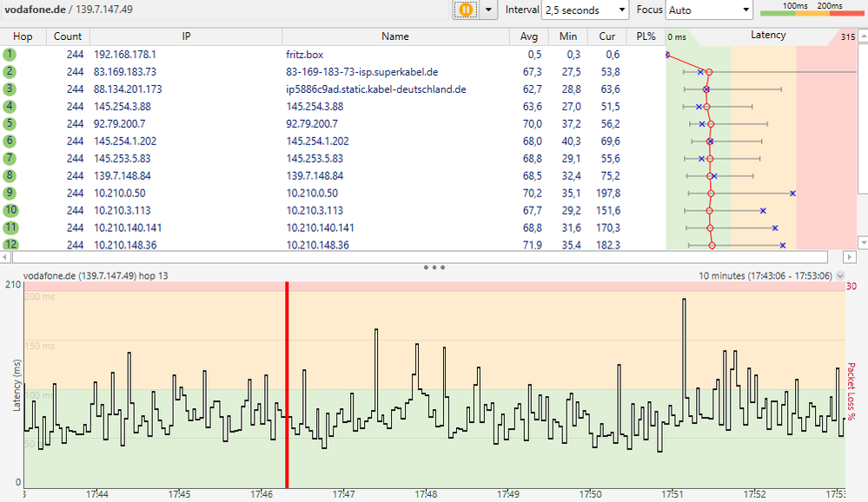Open the Interval dropdown showing 2,5 seconds
The image size is (868, 502).
click(x=584, y=10)
